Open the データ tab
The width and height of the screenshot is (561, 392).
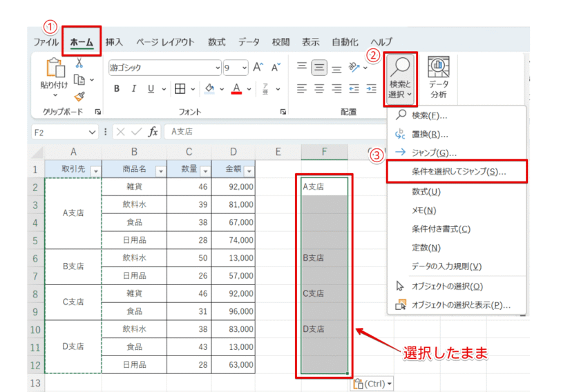(x=249, y=42)
